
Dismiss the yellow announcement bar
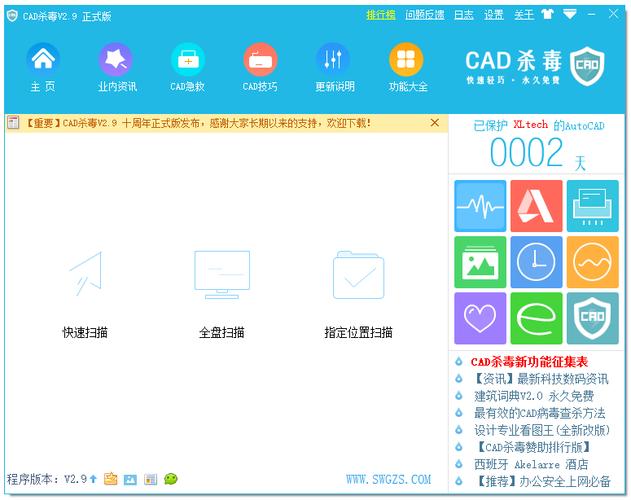435,122
